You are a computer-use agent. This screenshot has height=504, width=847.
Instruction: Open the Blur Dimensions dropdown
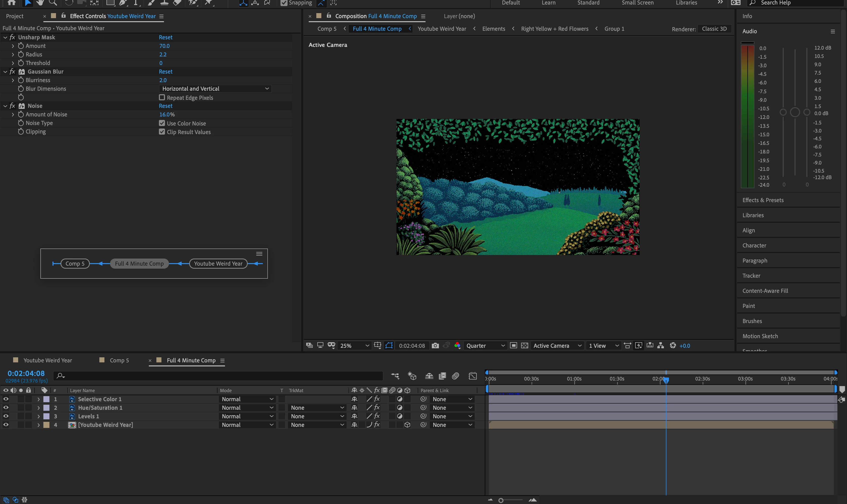(215, 89)
